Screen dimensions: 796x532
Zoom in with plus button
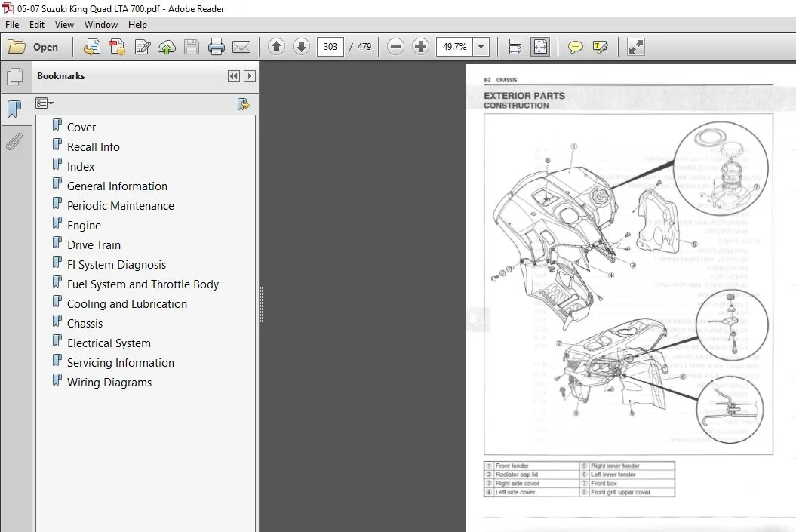tap(420, 47)
